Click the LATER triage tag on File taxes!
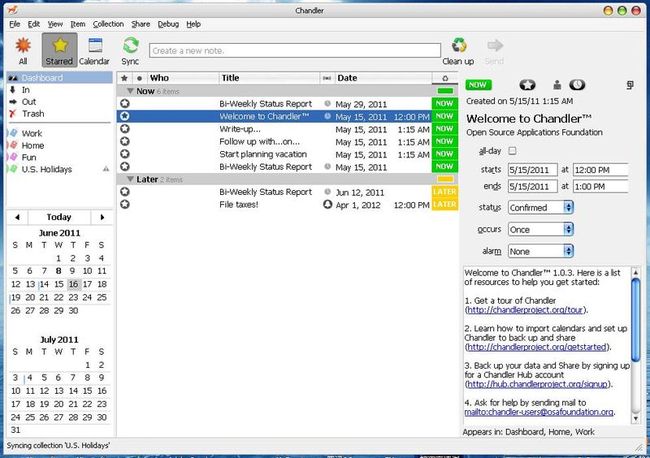 click(x=445, y=204)
